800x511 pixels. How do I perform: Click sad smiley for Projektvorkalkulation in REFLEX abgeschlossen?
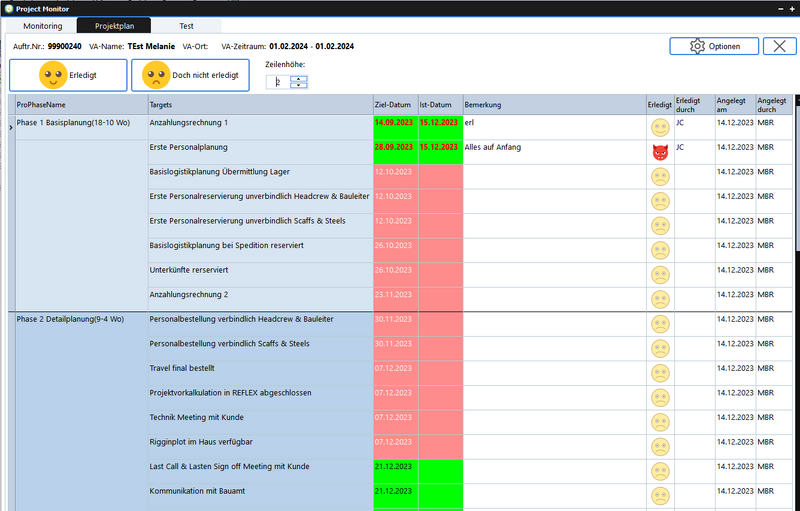(x=660, y=397)
